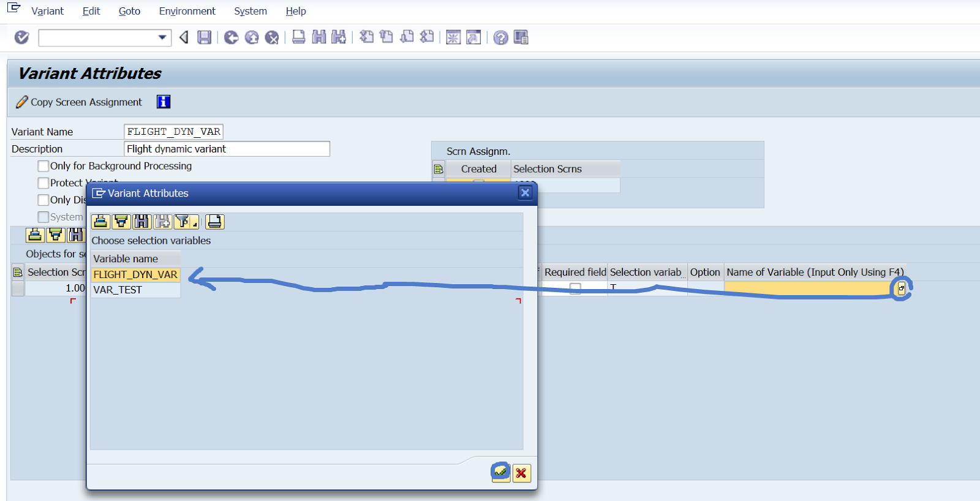
Task: Select the VAR_TEST variable row
Action: point(118,290)
